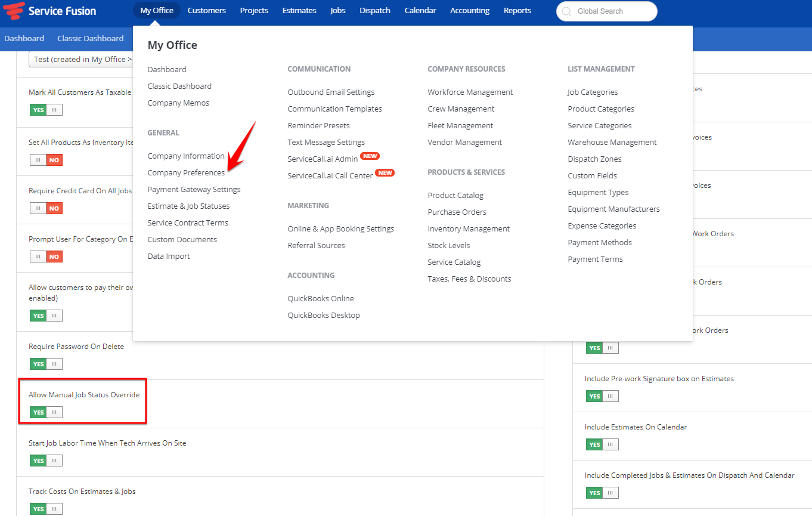Screen dimensions: 812x516
Task: Click into the Global Search field
Action: coord(611,11)
